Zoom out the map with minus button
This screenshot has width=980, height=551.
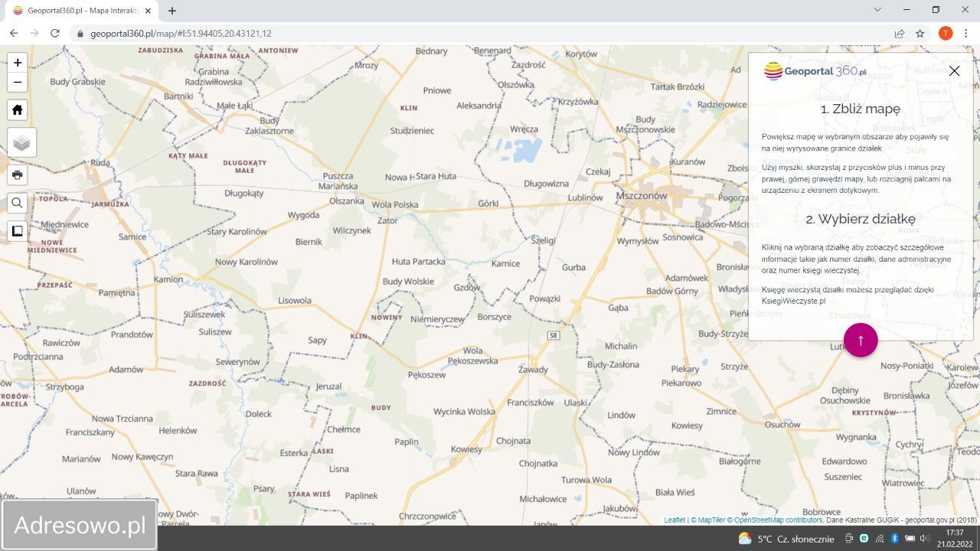pos(18,83)
